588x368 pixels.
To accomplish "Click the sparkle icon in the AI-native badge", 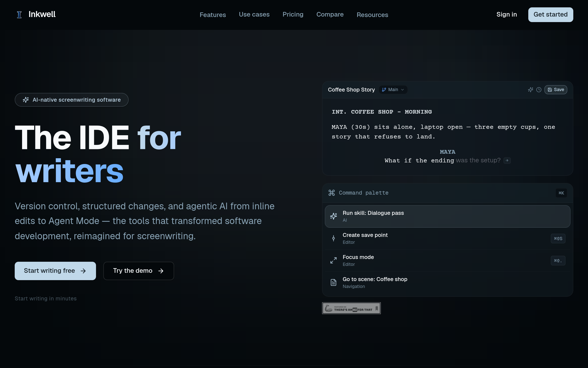I will (x=26, y=100).
